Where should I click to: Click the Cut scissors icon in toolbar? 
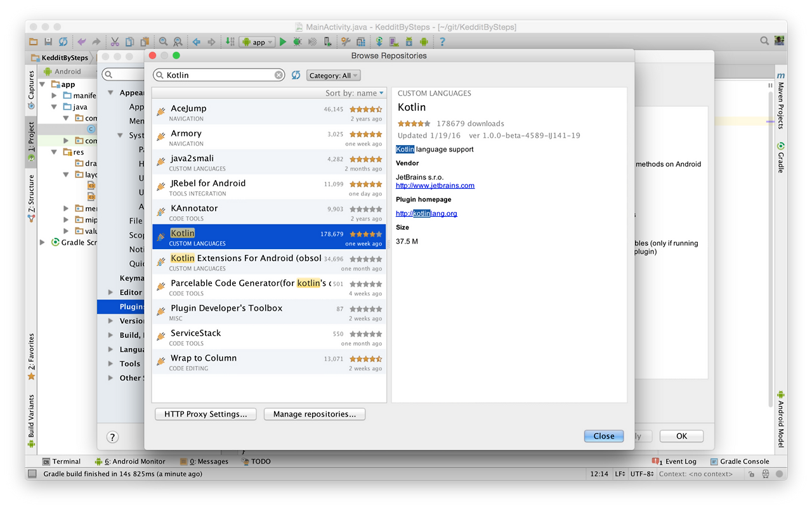tap(115, 42)
